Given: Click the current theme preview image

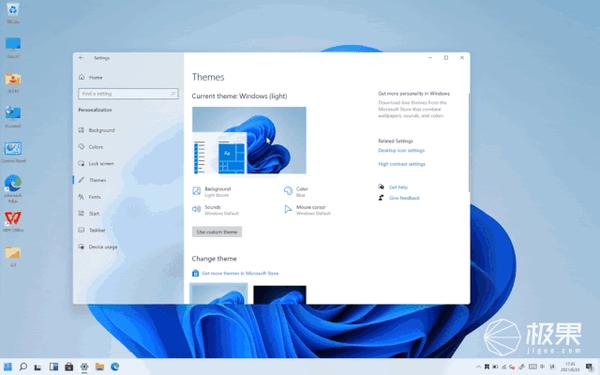Looking at the screenshot, I should [249, 140].
